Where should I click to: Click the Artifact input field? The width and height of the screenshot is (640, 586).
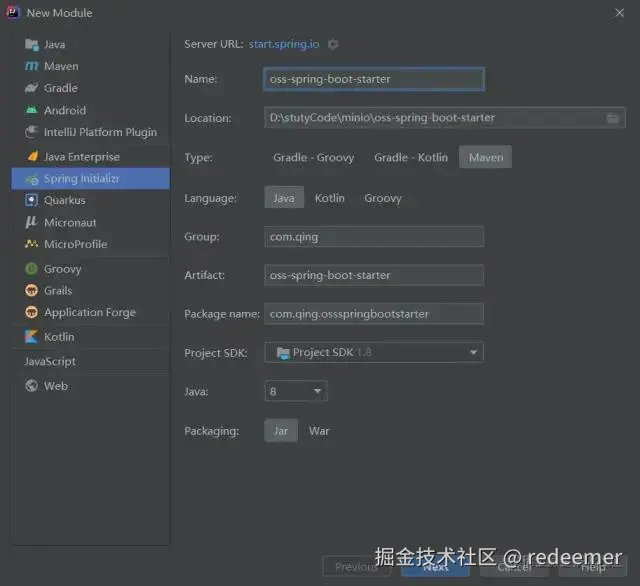[x=374, y=275]
